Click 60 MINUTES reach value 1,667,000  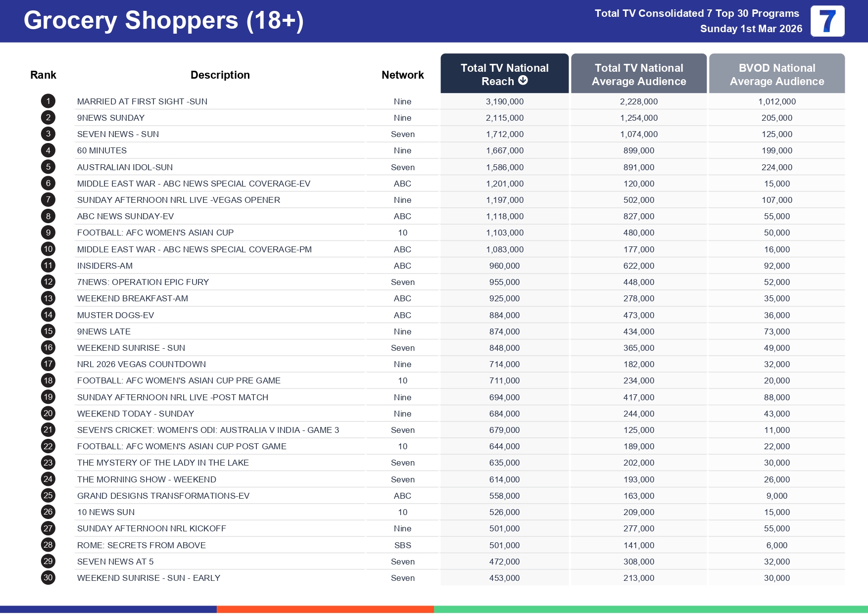pos(504,150)
